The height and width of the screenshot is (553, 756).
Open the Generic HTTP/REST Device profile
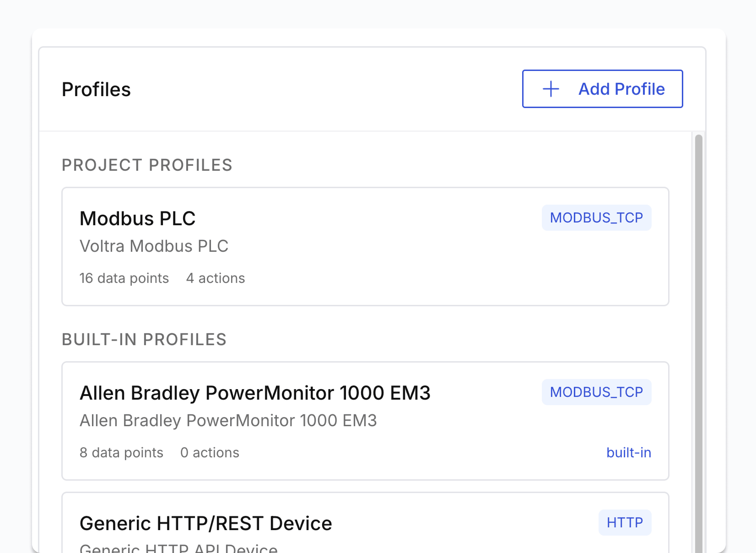pos(205,523)
